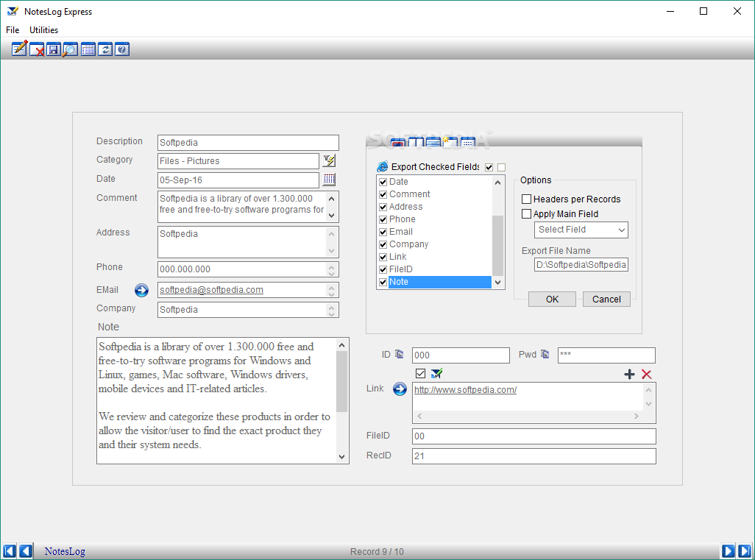The image size is (755, 560).
Task: Click OK in the export options
Action: (x=553, y=299)
